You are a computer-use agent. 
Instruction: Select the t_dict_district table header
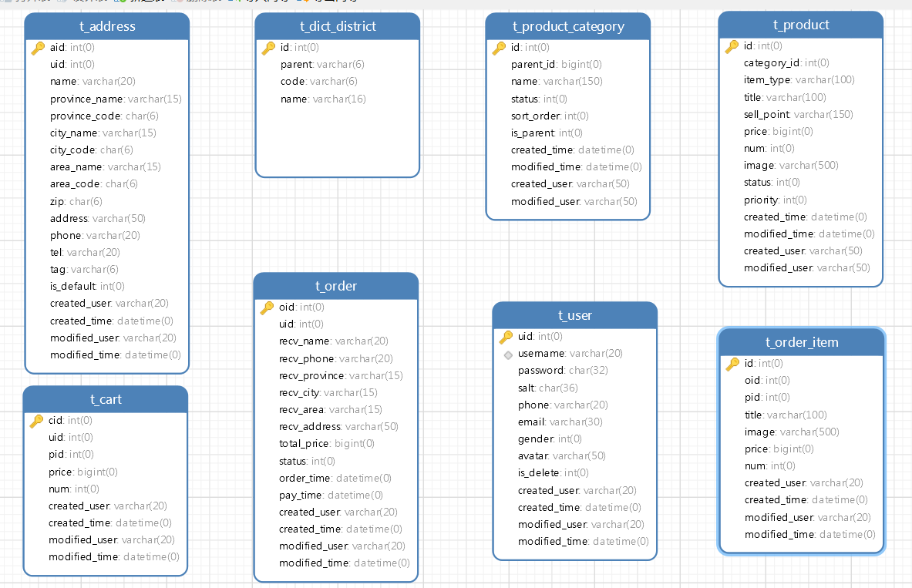(338, 26)
